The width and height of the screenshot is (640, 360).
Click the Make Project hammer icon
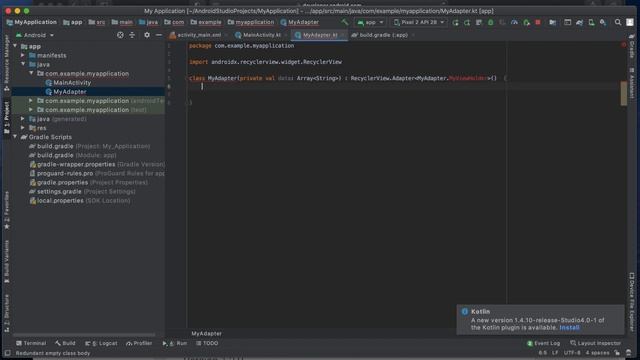(x=345, y=22)
